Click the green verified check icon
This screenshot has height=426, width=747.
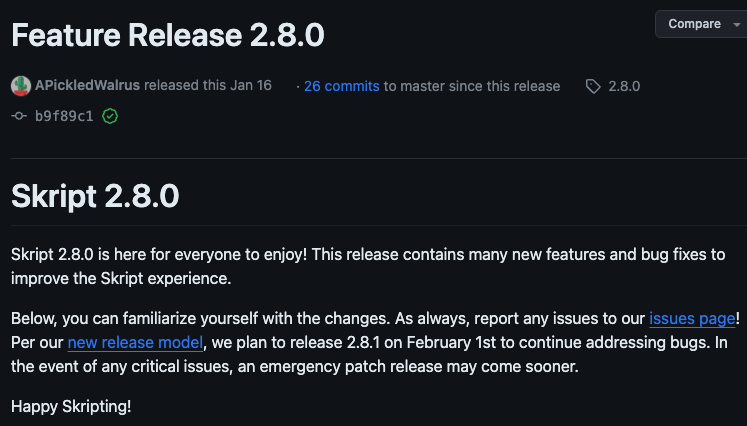point(110,116)
